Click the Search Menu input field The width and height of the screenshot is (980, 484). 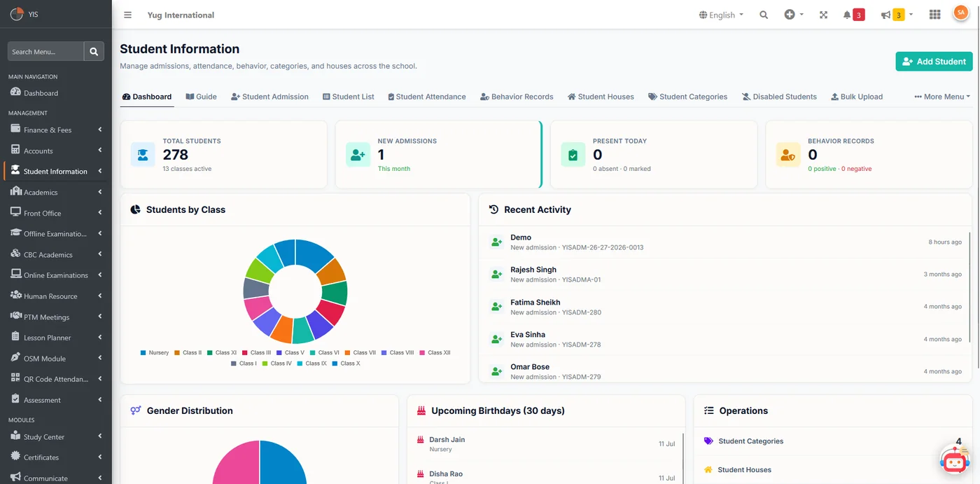(x=45, y=51)
